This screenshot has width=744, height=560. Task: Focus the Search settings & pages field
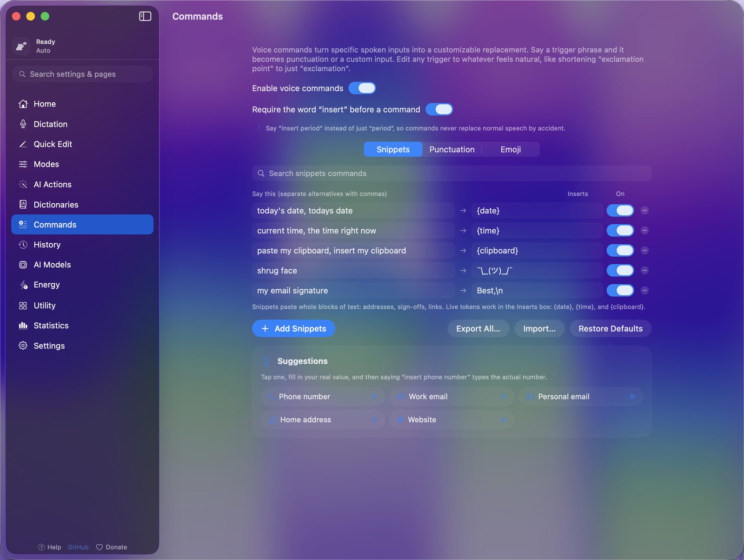tap(82, 74)
